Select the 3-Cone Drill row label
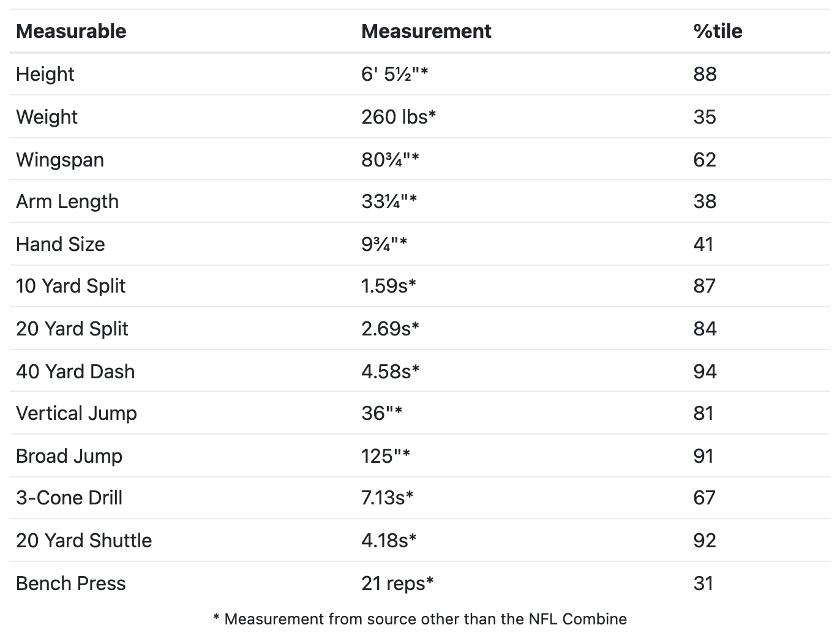 (x=69, y=498)
